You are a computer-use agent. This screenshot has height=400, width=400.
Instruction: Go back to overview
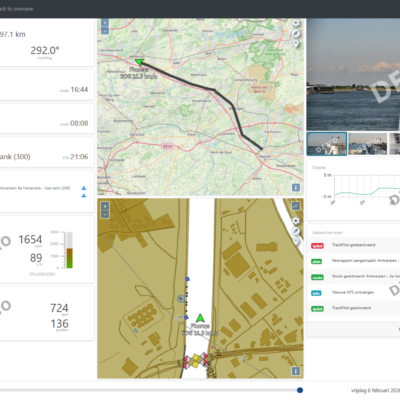[16, 9]
